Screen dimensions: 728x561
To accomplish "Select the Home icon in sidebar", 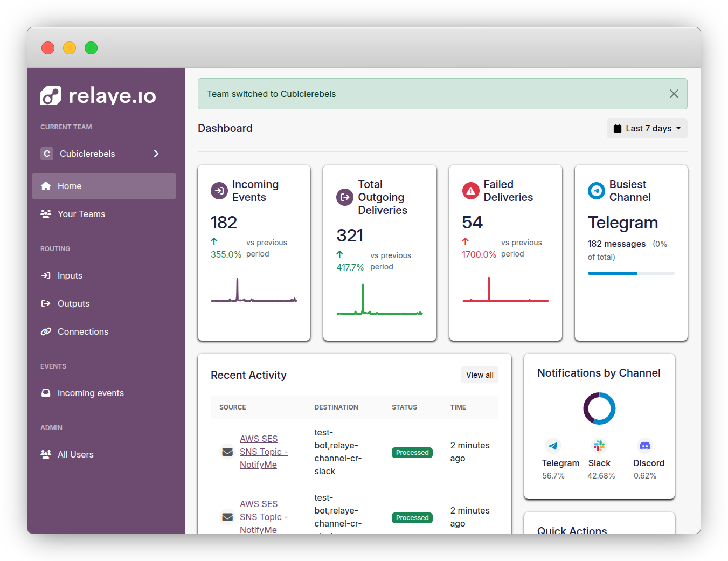I will coord(46,186).
